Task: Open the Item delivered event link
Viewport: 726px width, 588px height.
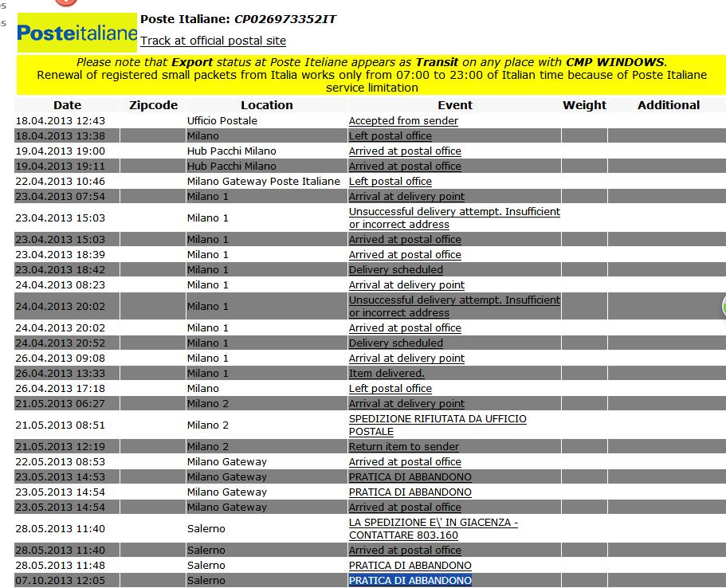Action: [x=387, y=373]
